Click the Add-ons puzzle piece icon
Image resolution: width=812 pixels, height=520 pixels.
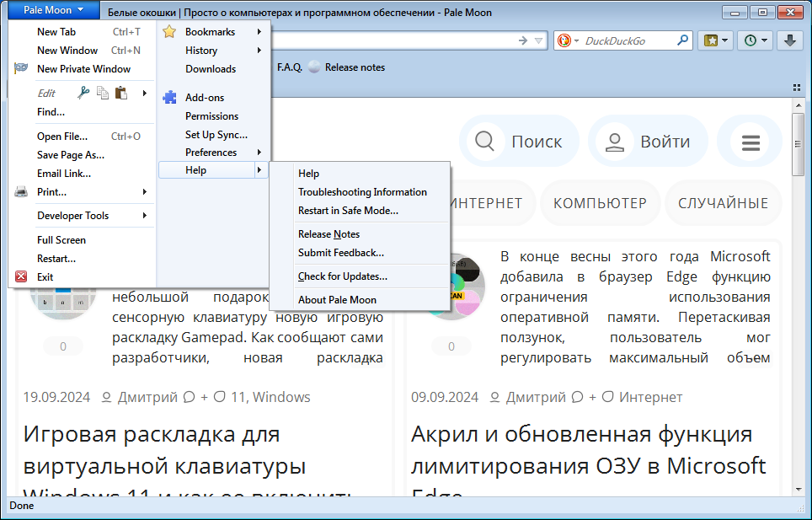point(169,98)
